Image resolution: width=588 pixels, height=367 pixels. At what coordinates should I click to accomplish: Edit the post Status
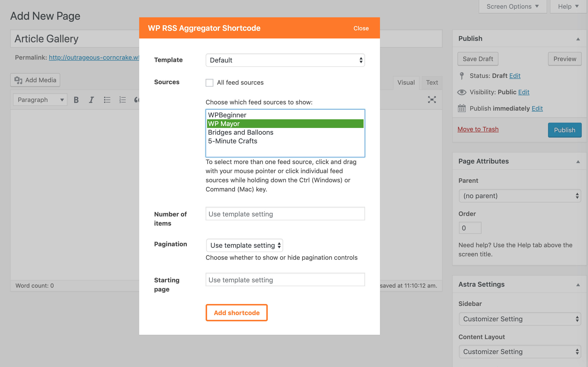[x=515, y=76]
